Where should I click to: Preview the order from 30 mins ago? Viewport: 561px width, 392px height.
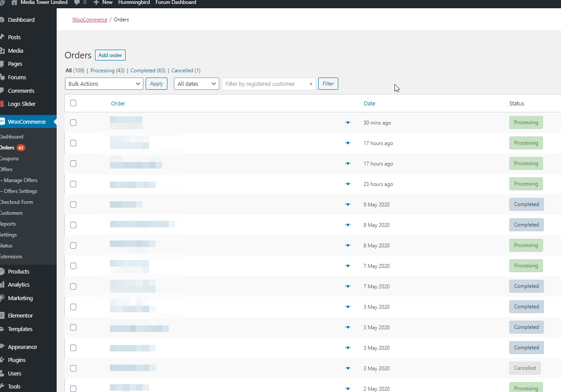(x=347, y=123)
